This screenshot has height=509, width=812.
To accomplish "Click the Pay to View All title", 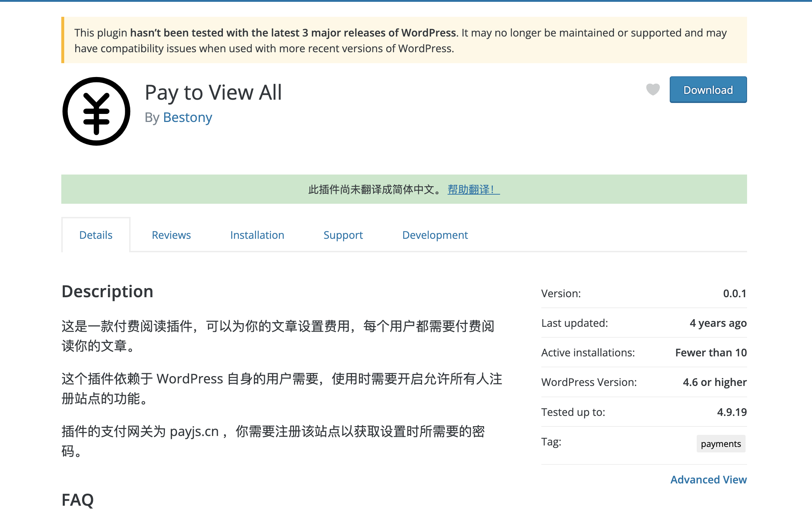I will pos(213,92).
